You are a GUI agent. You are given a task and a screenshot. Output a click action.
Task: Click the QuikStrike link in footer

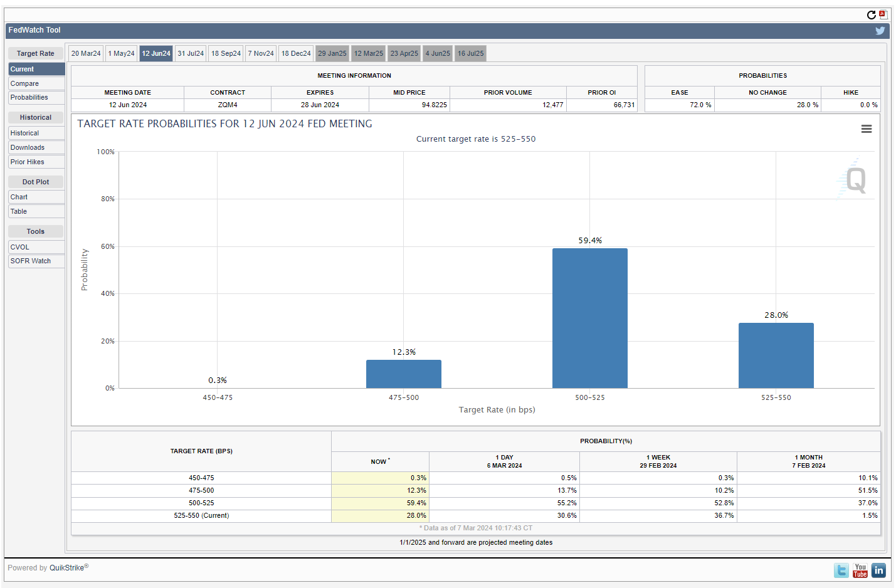pos(66,568)
